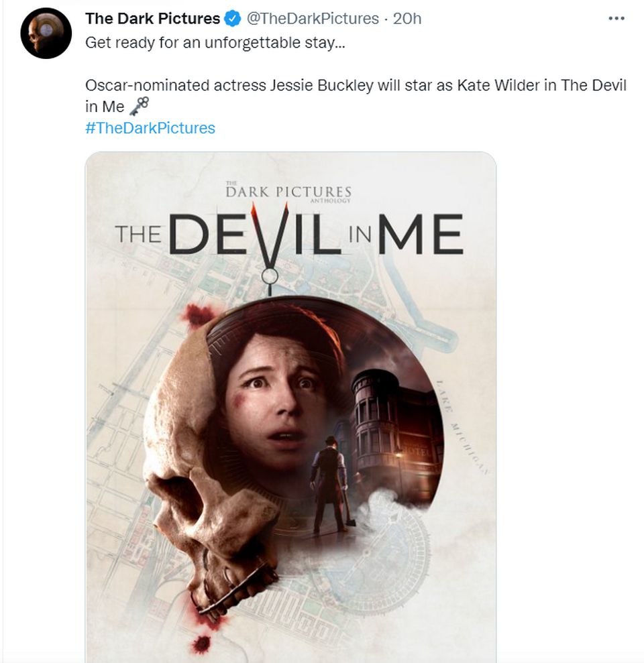Screen dimensions: 644x663
Task: Open the #TheDarkPictures hashtag link
Action: point(149,127)
